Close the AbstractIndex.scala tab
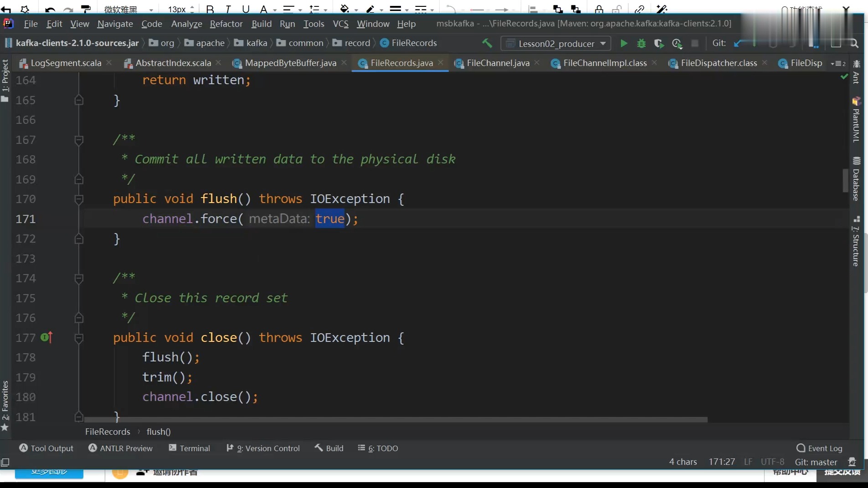 219,62
